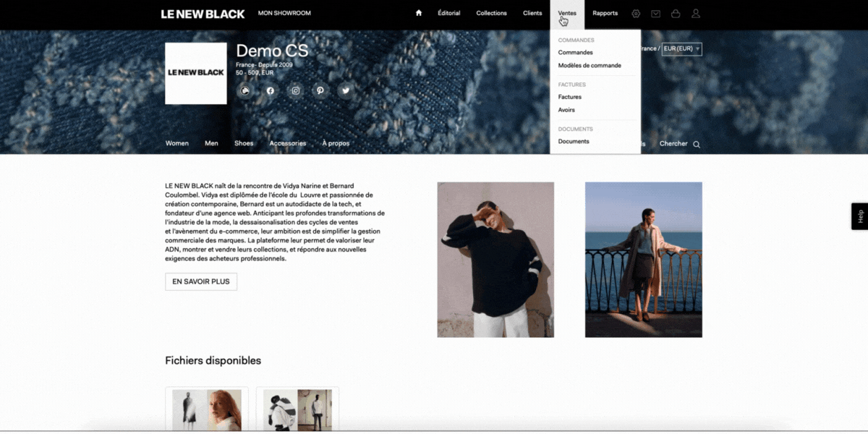Viewport: 868px width, 434px height.
Task: Open the Shoes category
Action: (244, 143)
